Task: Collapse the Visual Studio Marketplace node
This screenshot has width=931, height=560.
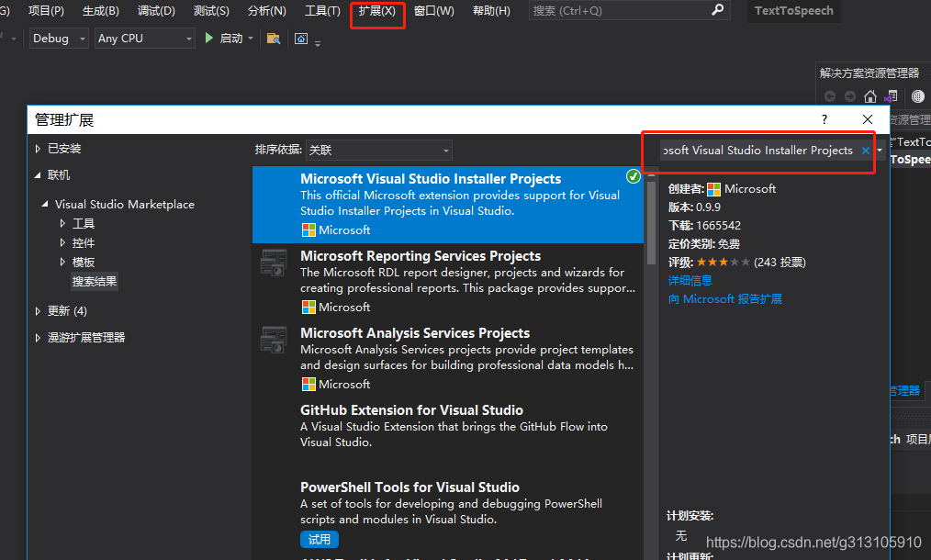Action: tap(45, 205)
